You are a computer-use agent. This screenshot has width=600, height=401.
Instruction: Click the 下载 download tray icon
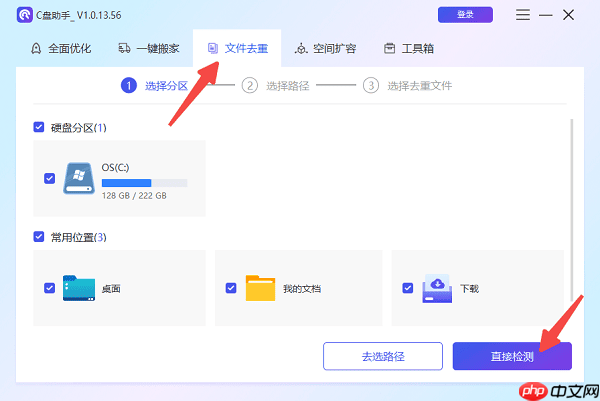(437, 289)
